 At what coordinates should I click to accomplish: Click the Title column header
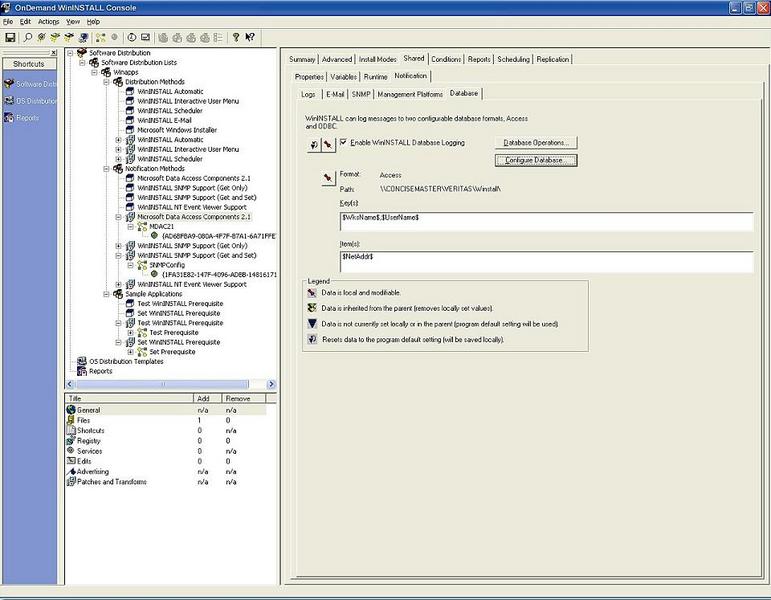point(129,398)
